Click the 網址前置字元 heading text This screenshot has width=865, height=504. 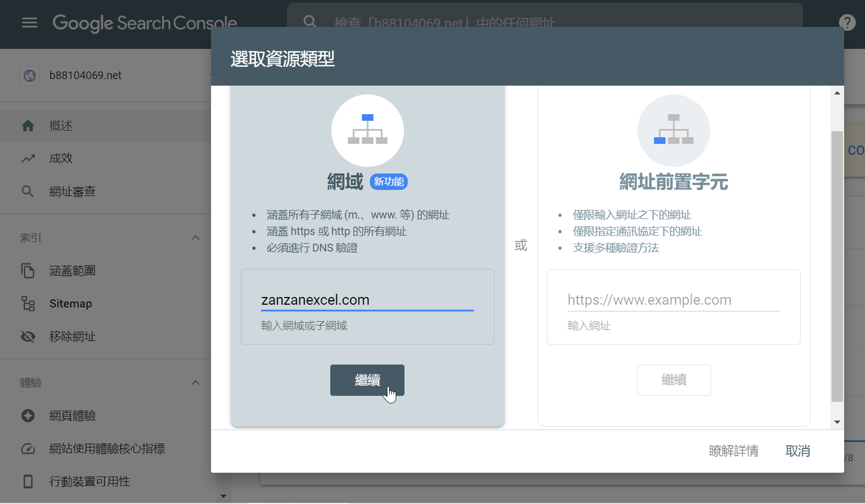674,182
